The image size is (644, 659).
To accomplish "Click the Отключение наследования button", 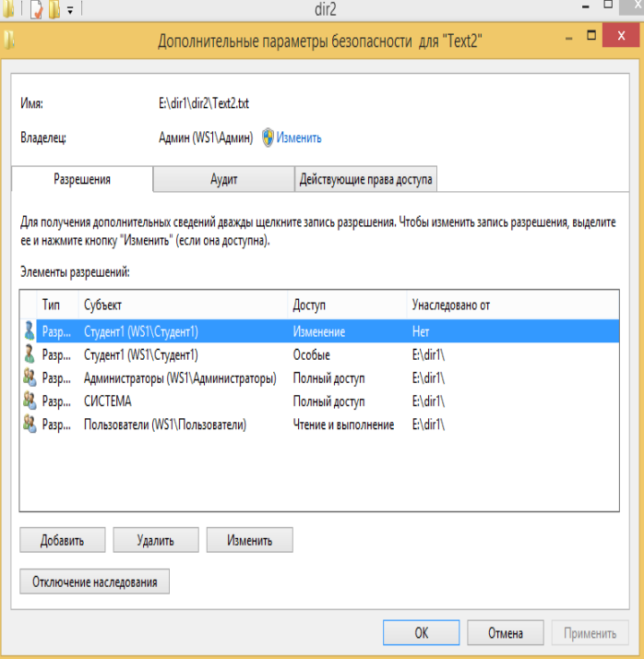I will click(94, 581).
